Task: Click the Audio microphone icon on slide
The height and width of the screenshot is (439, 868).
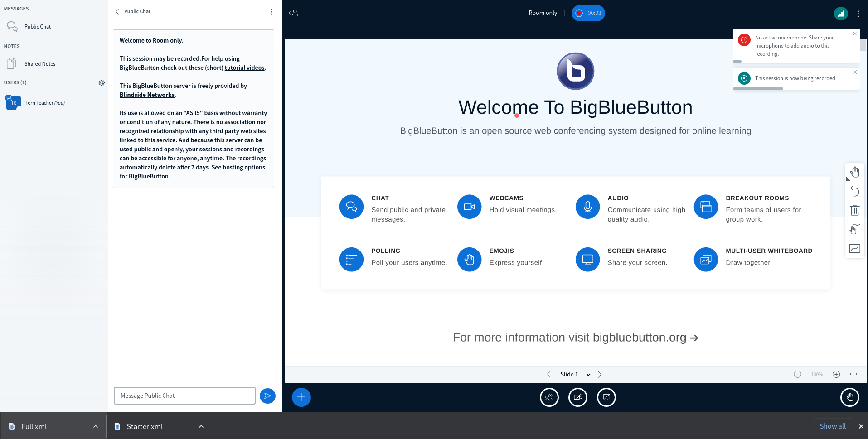Action: point(588,207)
